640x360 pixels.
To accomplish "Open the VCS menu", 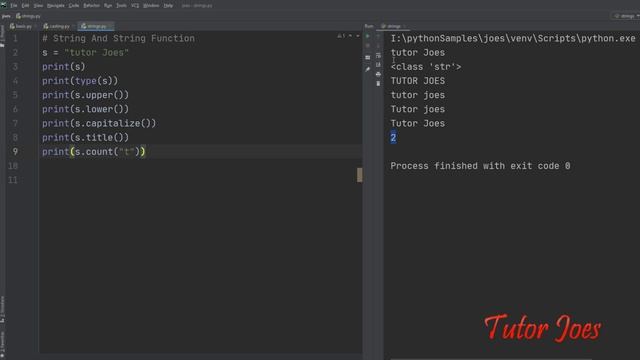I will [x=135, y=5].
